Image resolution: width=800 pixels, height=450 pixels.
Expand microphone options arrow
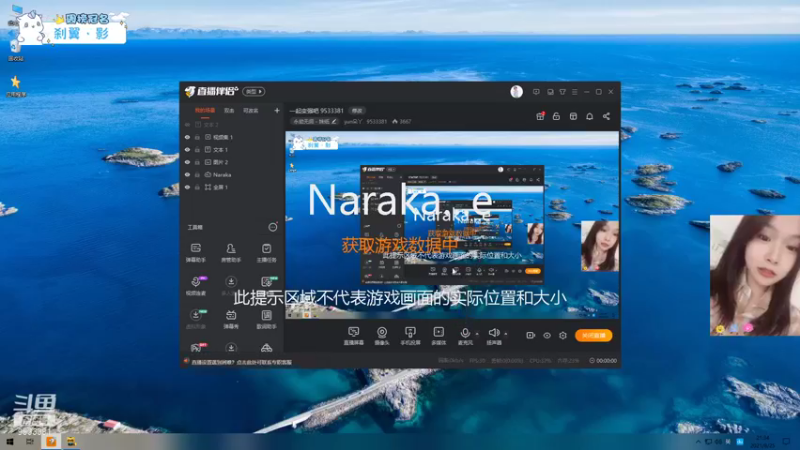click(x=478, y=334)
